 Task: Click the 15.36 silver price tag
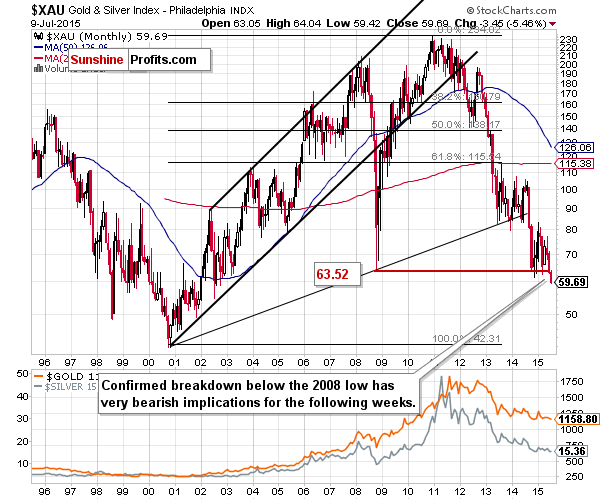point(572,451)
